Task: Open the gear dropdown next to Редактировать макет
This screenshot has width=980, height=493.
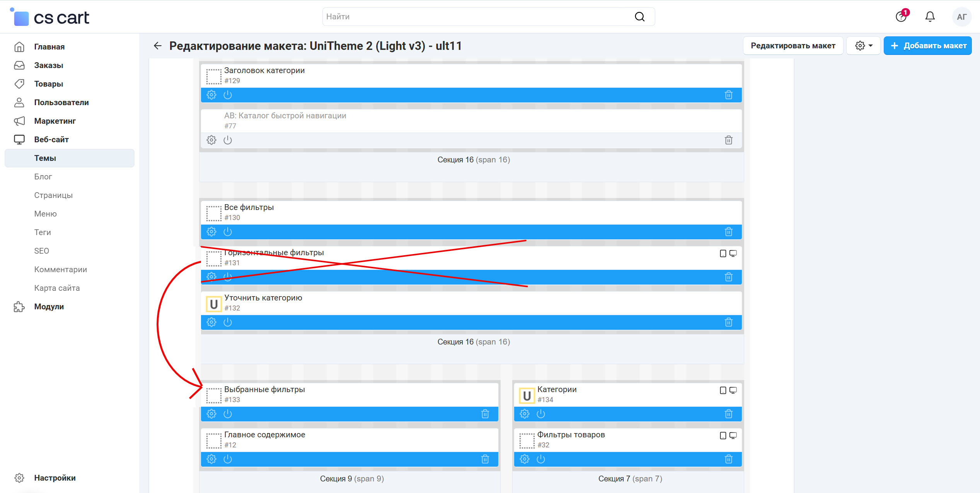Action: coord(864,46)
